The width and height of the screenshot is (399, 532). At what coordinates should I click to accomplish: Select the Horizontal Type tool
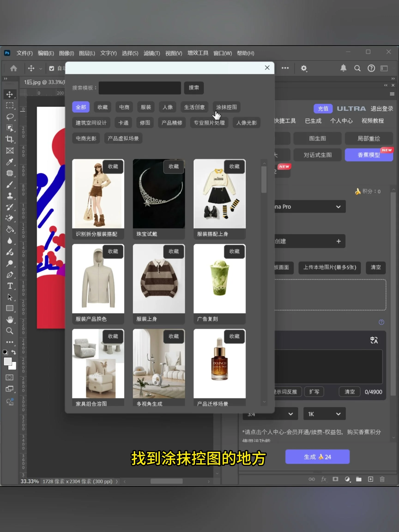(x=10, y=286)
